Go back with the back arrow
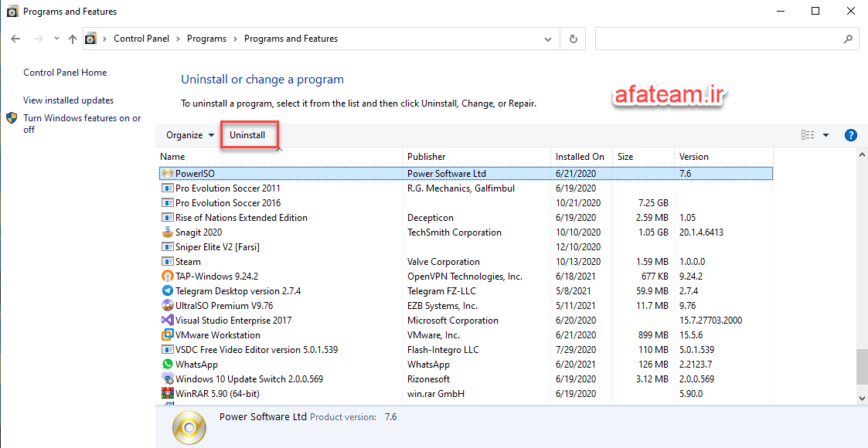The image size is (868, 448). tap(15, 39)
